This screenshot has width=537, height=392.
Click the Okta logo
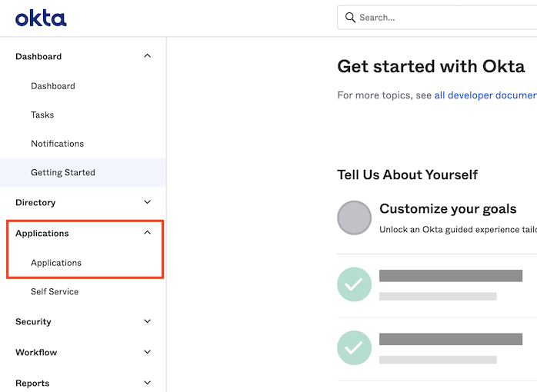coord(41,18)
